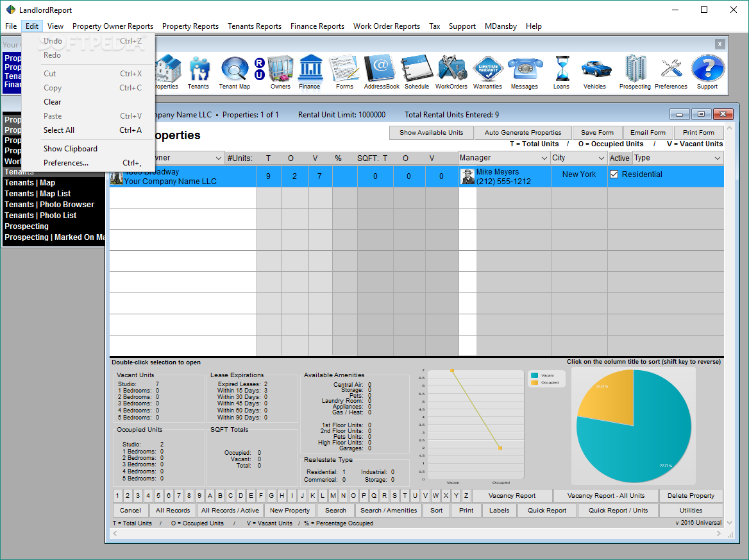The height and width of the screenshot is (560, 749).
Task: Click the Utilities button
Action: coord(691,511)
